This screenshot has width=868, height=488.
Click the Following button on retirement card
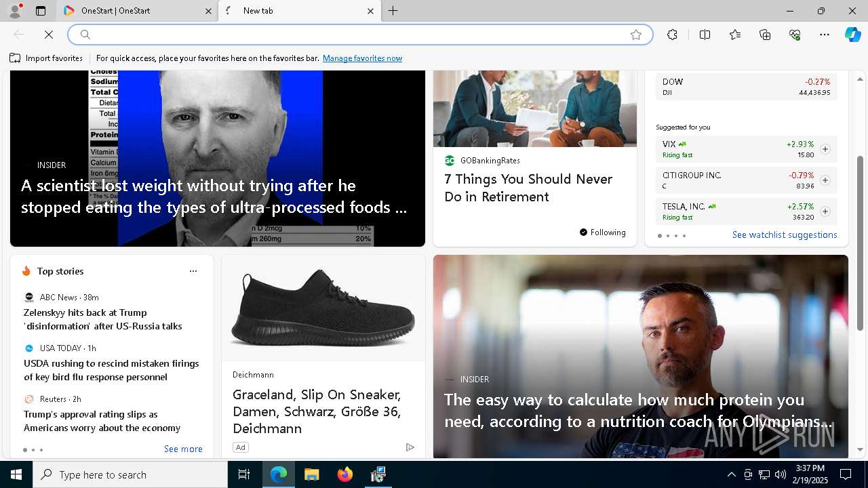click(x=603, y=232)
